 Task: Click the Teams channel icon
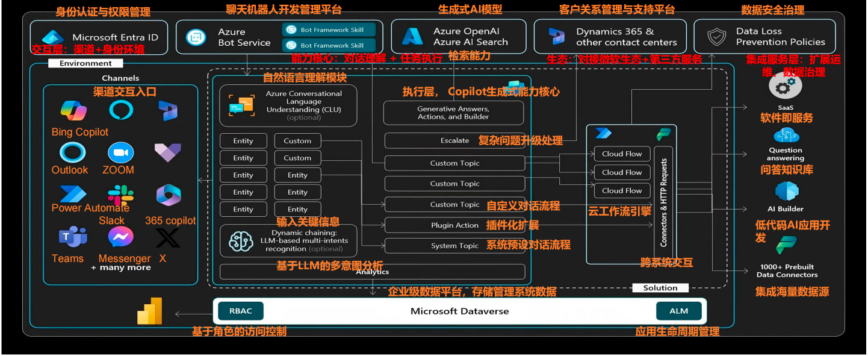click(73, 237)
